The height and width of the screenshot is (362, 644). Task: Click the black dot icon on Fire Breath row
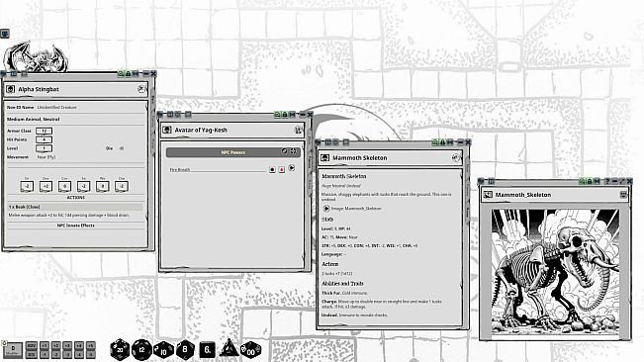tap(272, 169)
